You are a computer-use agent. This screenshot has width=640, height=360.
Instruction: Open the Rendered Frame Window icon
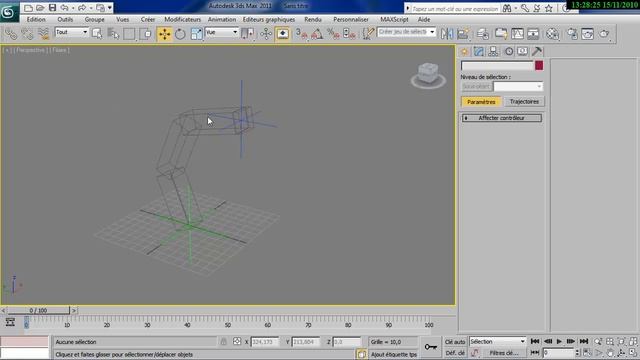(588, 34)
